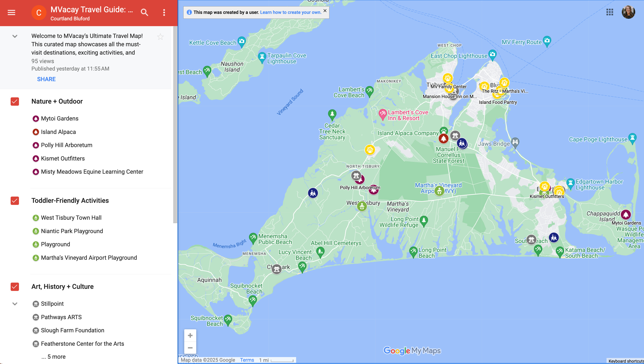
Task: Click Learn how to create your own link
Action: (291, 12)
